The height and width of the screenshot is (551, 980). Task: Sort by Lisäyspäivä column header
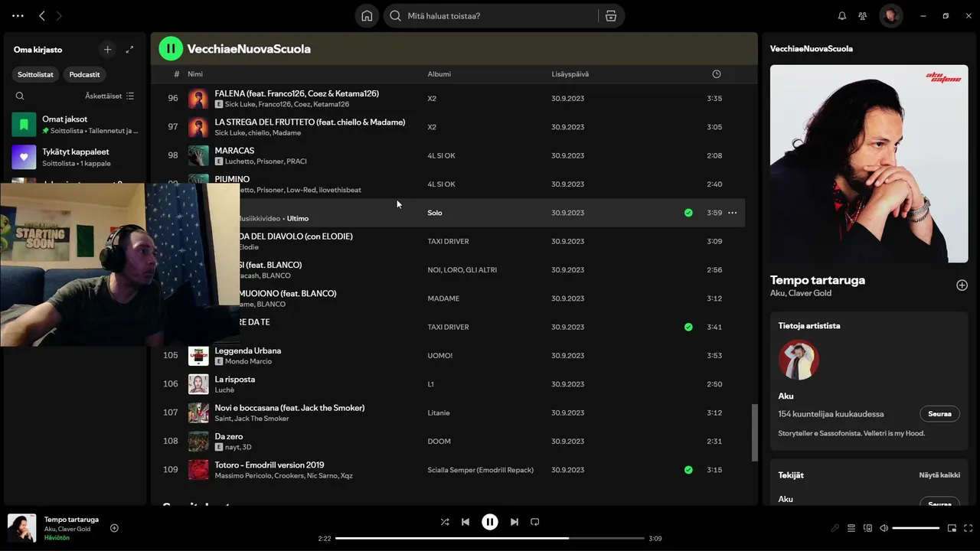point(570,74)
